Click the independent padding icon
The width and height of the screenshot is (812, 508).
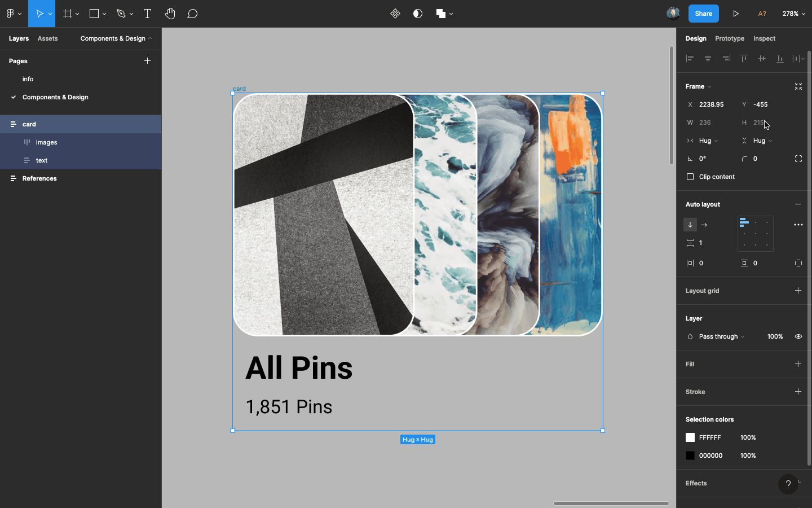[x=798, y=263]
